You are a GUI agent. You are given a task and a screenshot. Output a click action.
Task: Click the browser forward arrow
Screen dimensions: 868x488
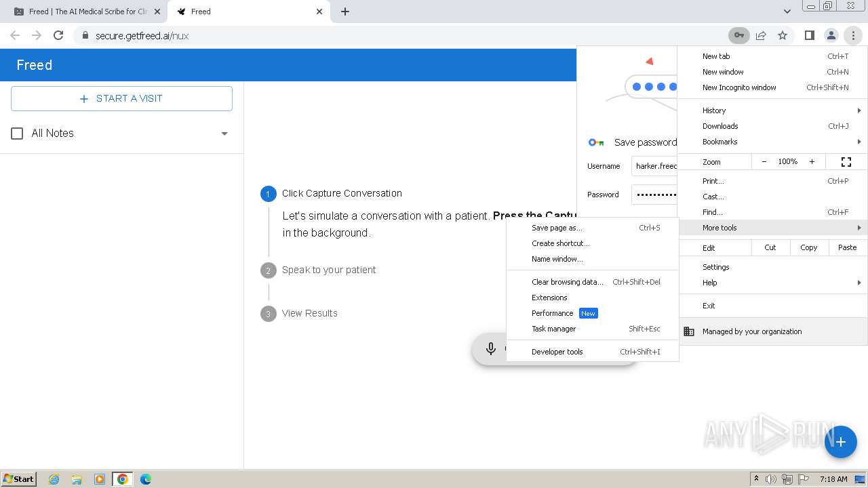37,35
